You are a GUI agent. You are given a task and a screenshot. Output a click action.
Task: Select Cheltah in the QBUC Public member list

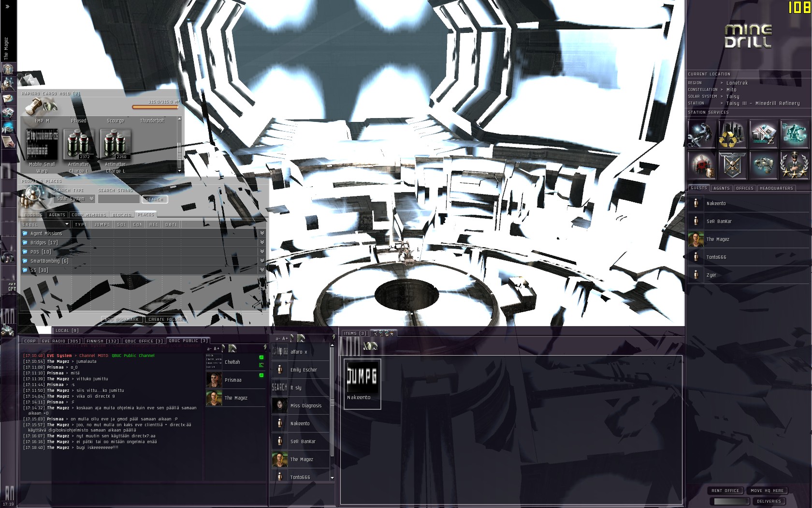click(236, 362)
